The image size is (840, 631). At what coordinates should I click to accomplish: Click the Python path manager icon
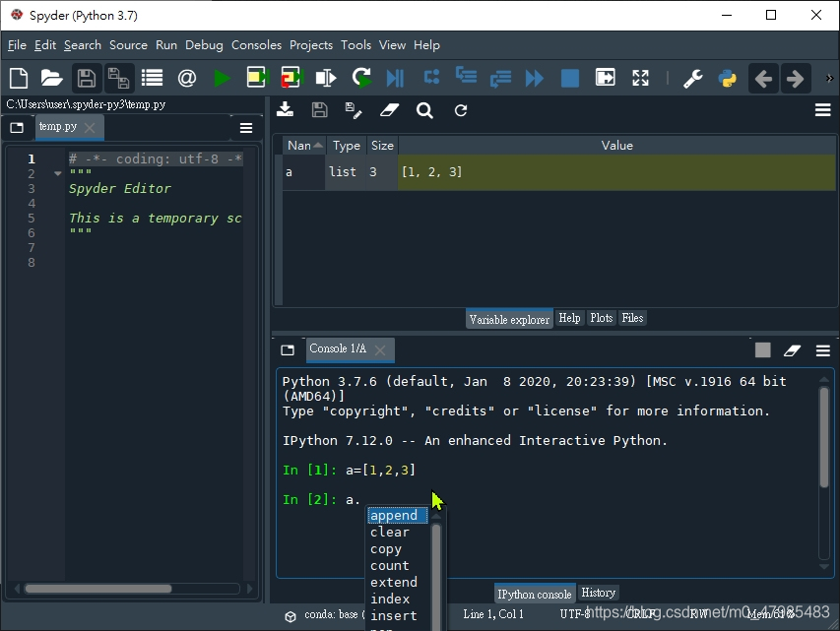pyautogui.click(x=728, y=78)
